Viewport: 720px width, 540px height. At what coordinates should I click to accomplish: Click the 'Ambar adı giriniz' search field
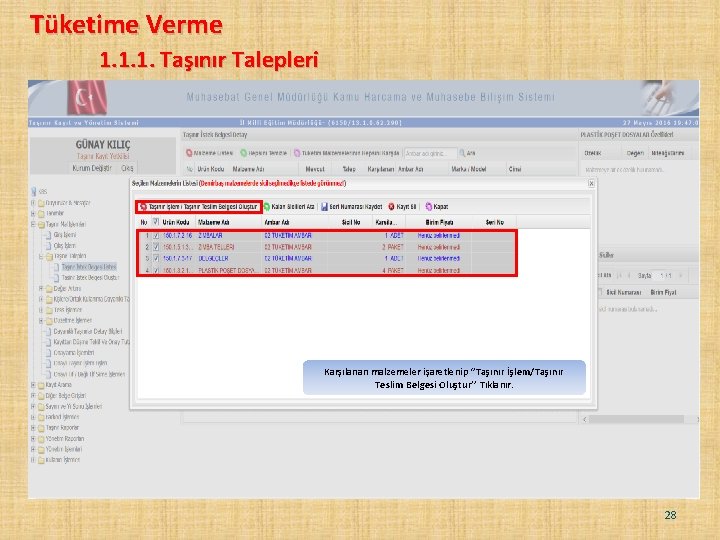tap(430, 153)
